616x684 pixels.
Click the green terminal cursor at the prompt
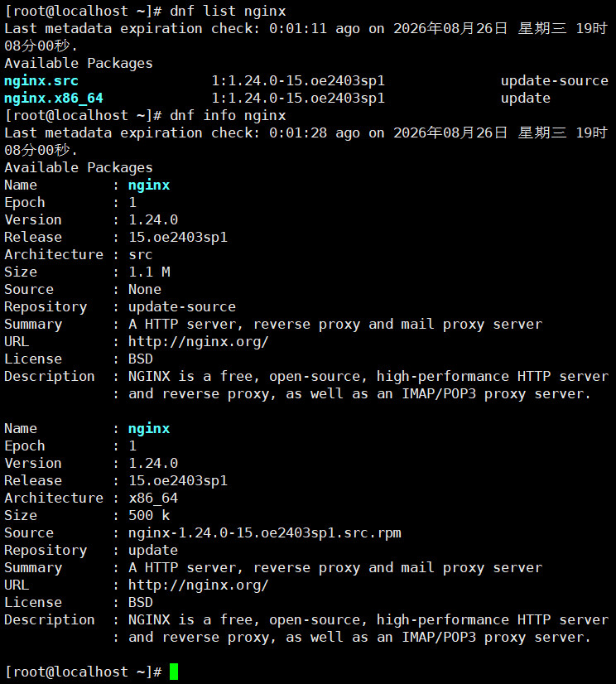[174, 672]
